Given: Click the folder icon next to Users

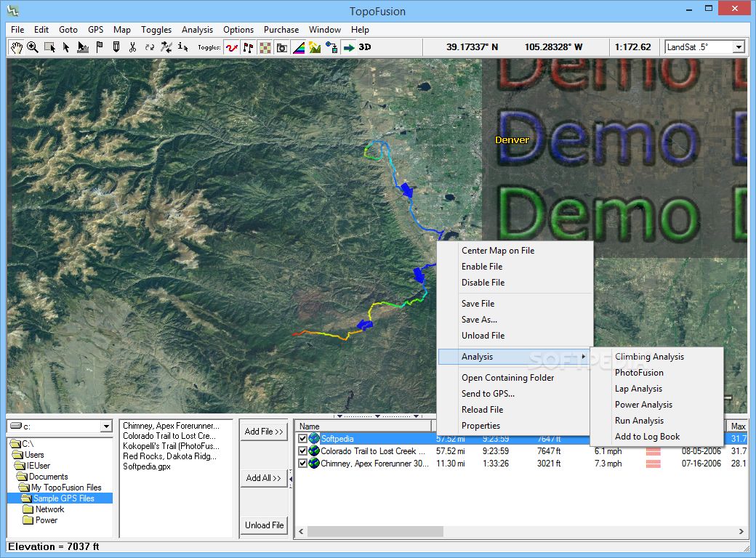Looking at the screenshot, I should tap(18, 455).
